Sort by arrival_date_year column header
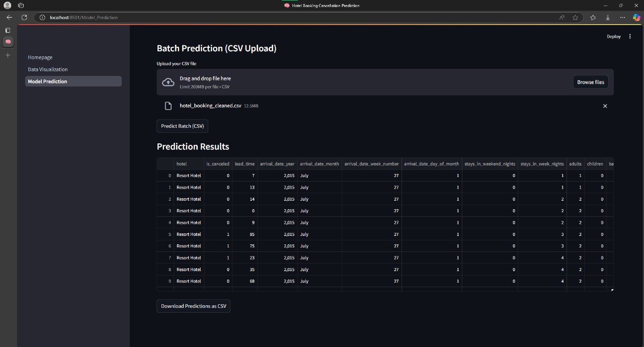This screenshot has height=347, width=644. click(x=277, y=163)
